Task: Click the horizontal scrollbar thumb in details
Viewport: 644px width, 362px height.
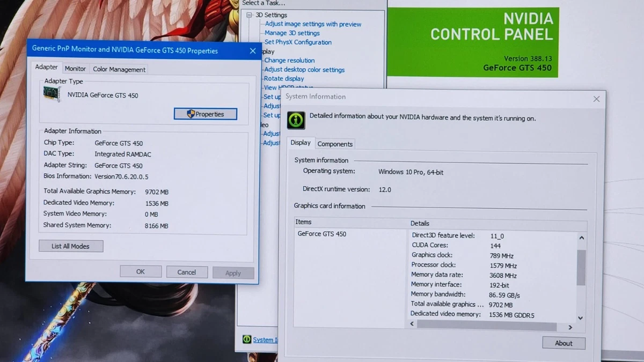Action: [x=487, y=326]
